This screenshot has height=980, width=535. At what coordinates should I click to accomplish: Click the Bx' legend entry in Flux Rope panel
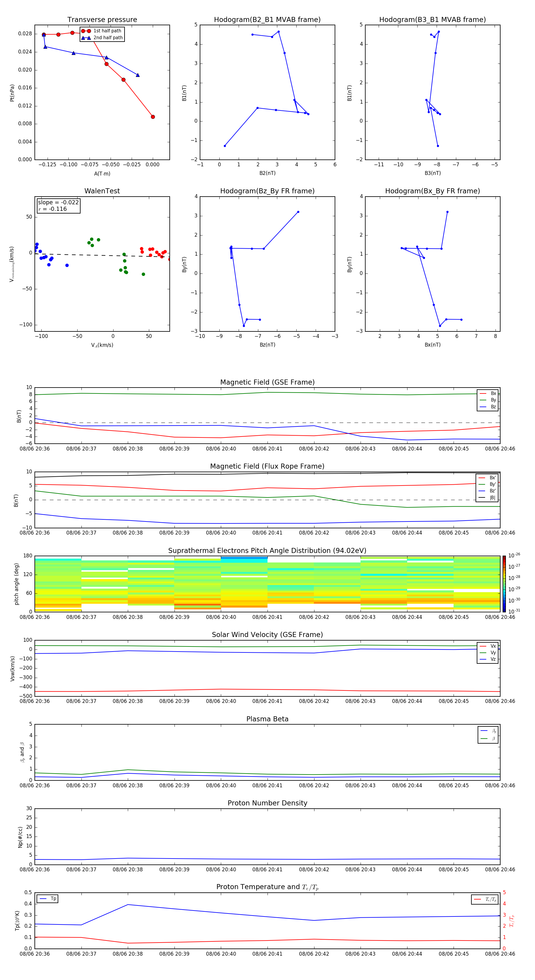click(487, 478)
